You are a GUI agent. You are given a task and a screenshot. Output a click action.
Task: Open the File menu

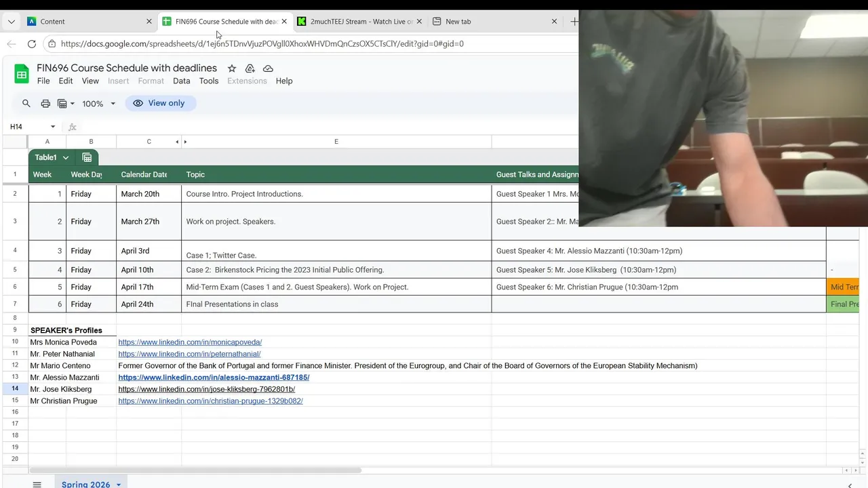pos(43,81)
